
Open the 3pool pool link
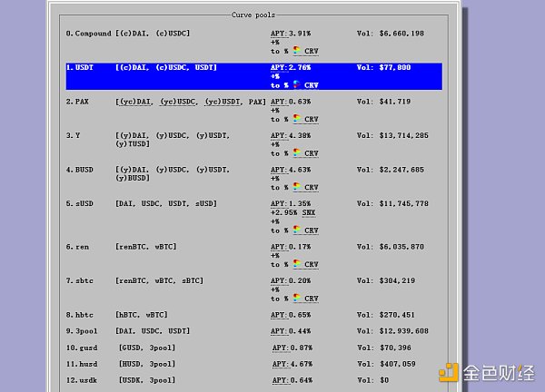point(84,331)
